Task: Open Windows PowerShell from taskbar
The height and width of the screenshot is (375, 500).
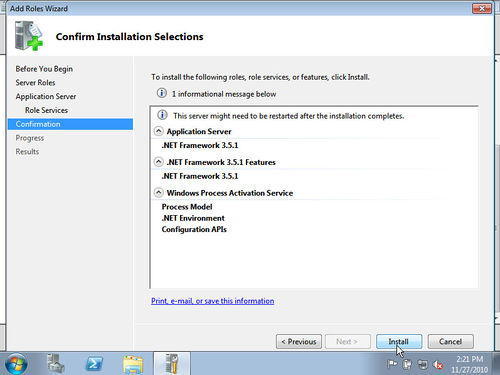Action: pyautogui.click(x=94, y=364)
